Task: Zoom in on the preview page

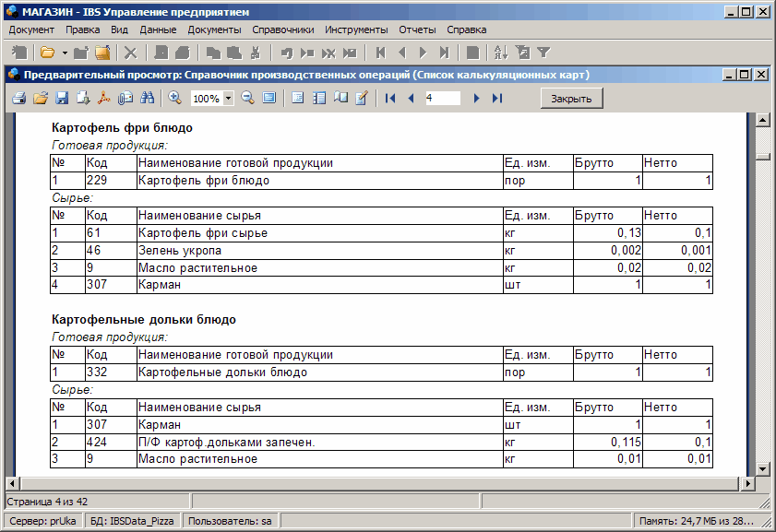Action: coord(174,98)
